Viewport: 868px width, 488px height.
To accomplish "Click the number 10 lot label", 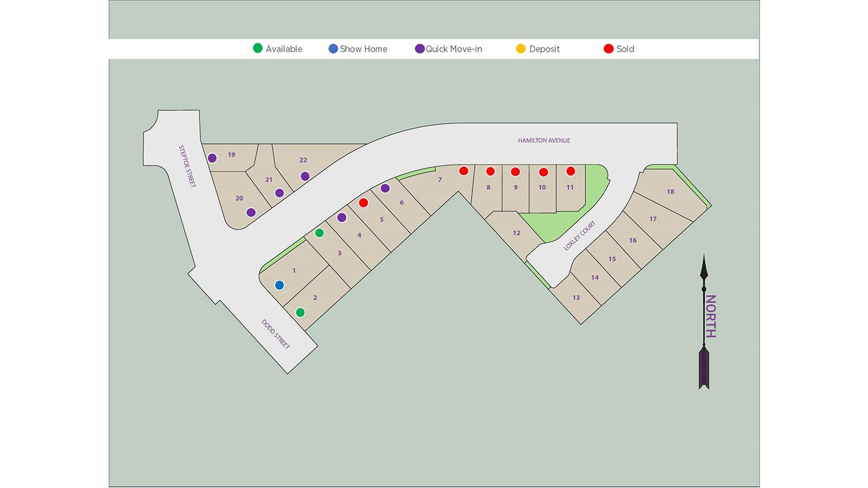I will (x=542, y=188).
